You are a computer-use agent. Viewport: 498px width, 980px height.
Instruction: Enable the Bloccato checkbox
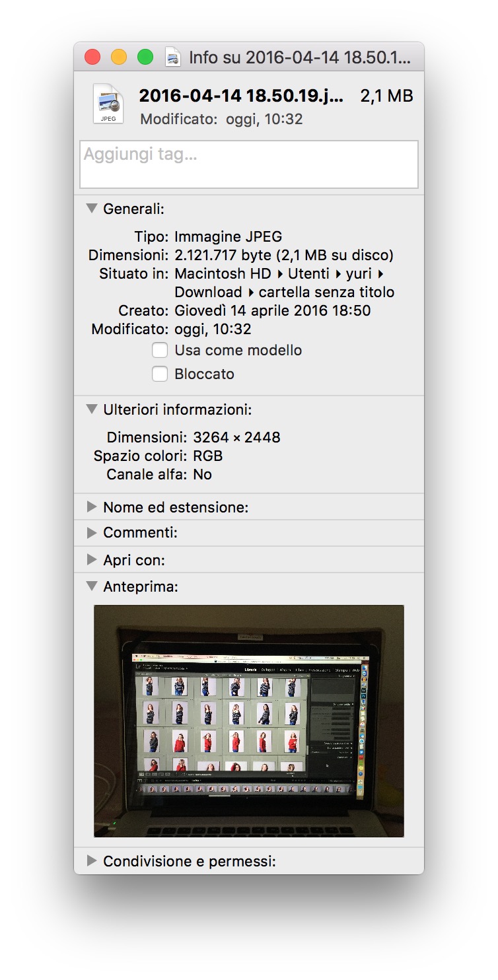[x=160, y=374]
